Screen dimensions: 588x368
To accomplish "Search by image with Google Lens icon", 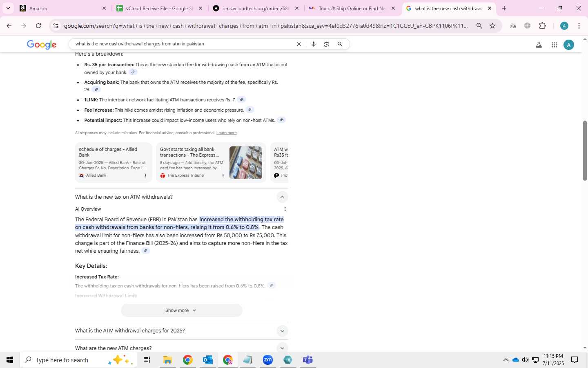I will coord(326,44).
